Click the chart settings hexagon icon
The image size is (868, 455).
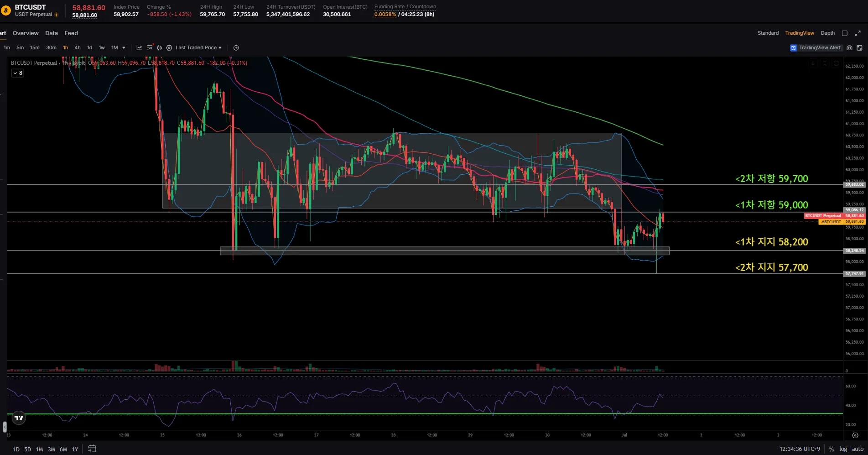click(169, 47)
